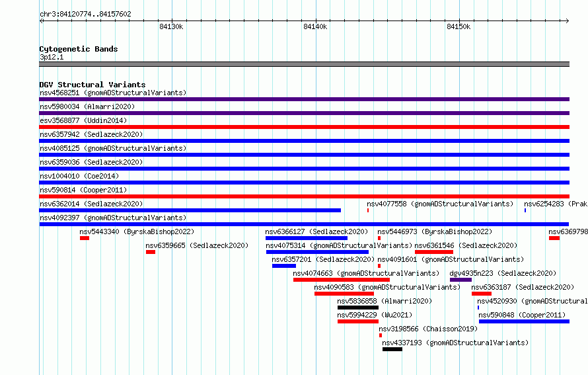Select the red bar of esv3568877

point(304,127)
